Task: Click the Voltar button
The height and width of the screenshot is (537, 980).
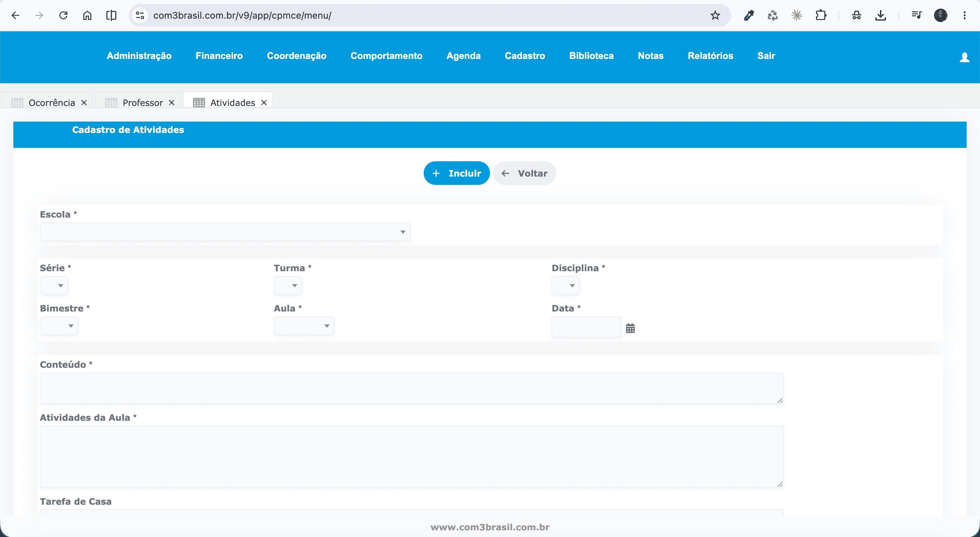Action: (525, 174)
